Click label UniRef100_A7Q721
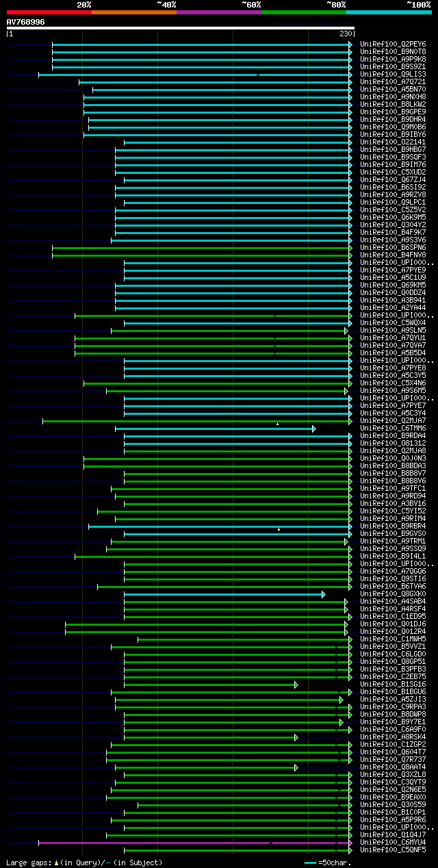Viewport: 438px width, 868px height. [x=393, y=82]
